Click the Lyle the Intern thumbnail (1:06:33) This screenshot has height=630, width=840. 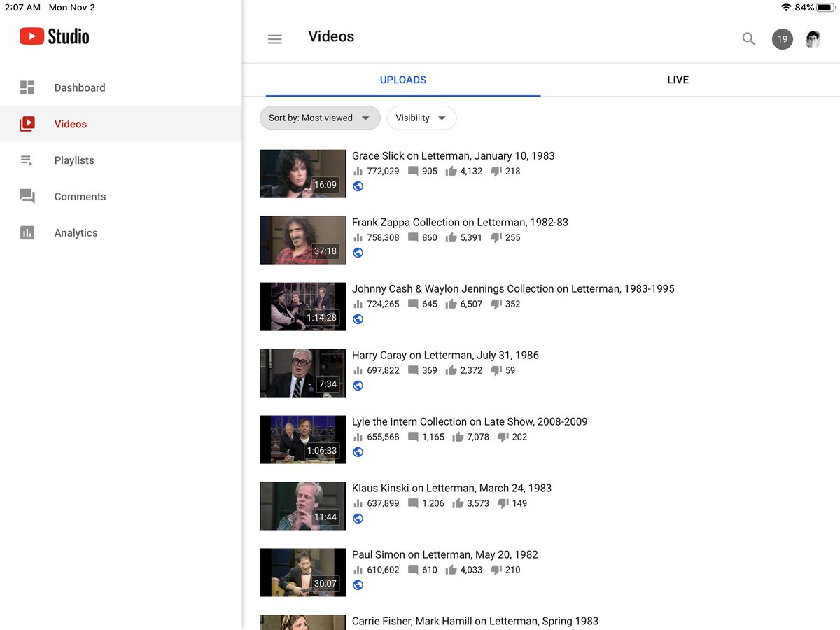click(302, 440)
